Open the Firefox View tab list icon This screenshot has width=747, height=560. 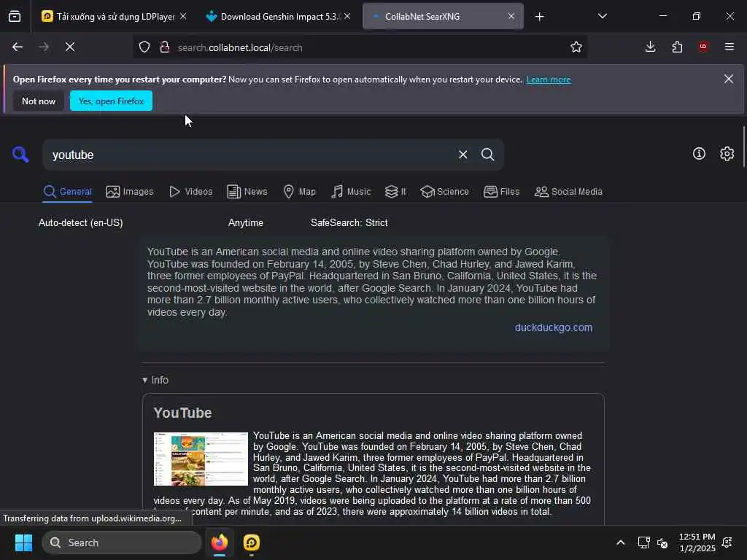tap(15, 17)
